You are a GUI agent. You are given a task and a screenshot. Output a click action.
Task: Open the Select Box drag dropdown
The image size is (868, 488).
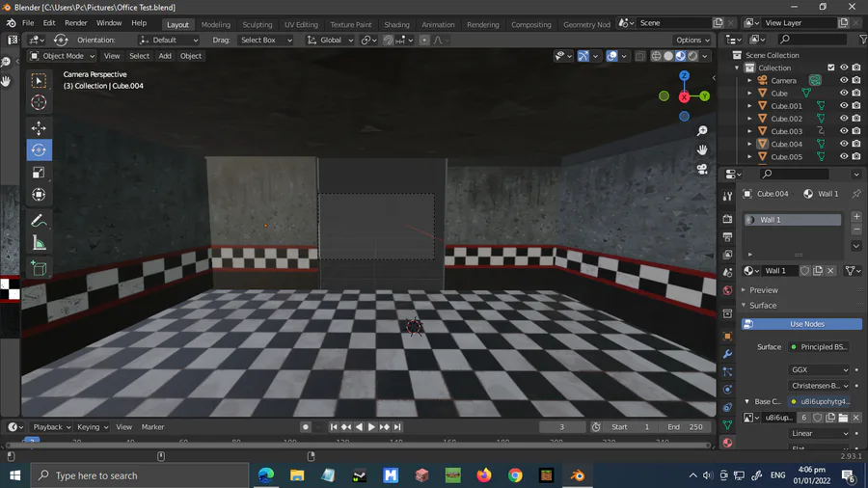[266, 40]
